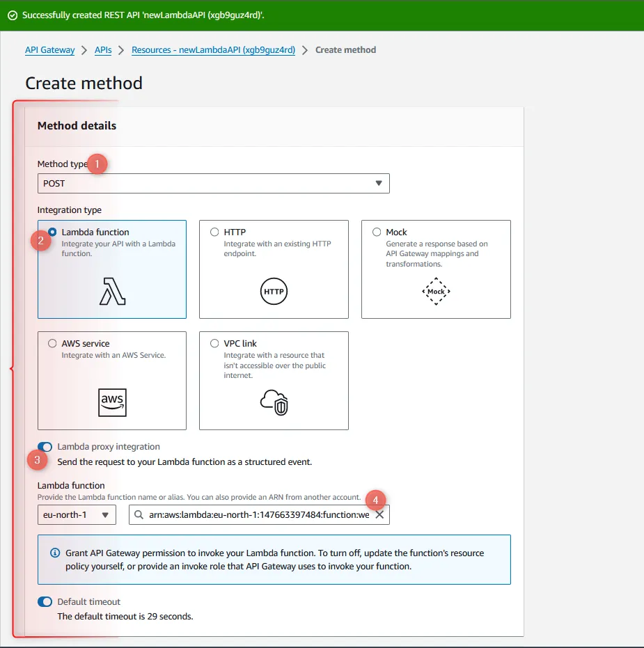The image size is (644, 648).
Task: Click the 'Successfully created REST API' banner message
Action: tap(143, 15)
